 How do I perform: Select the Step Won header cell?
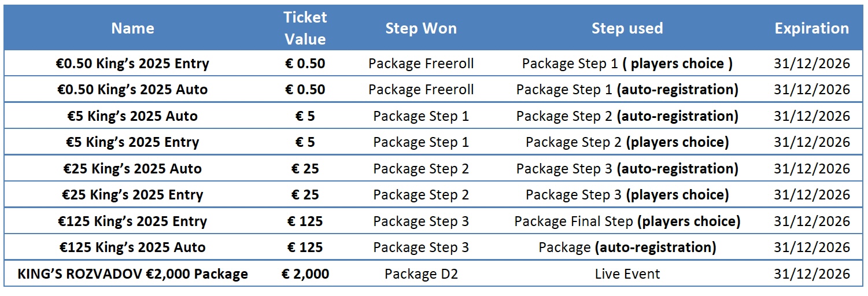tap(421, 28)
